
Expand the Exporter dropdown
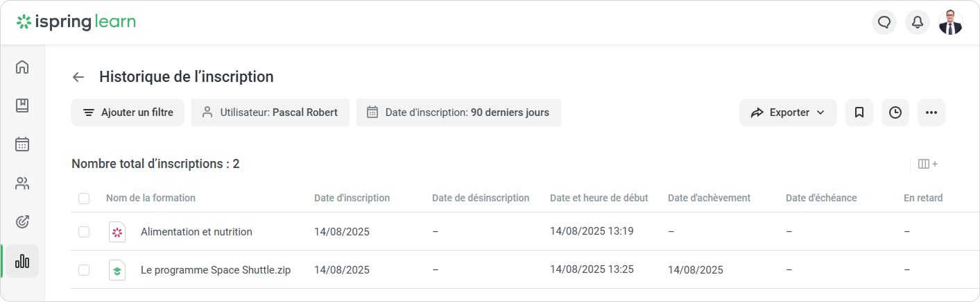click(x=788, y=112)
